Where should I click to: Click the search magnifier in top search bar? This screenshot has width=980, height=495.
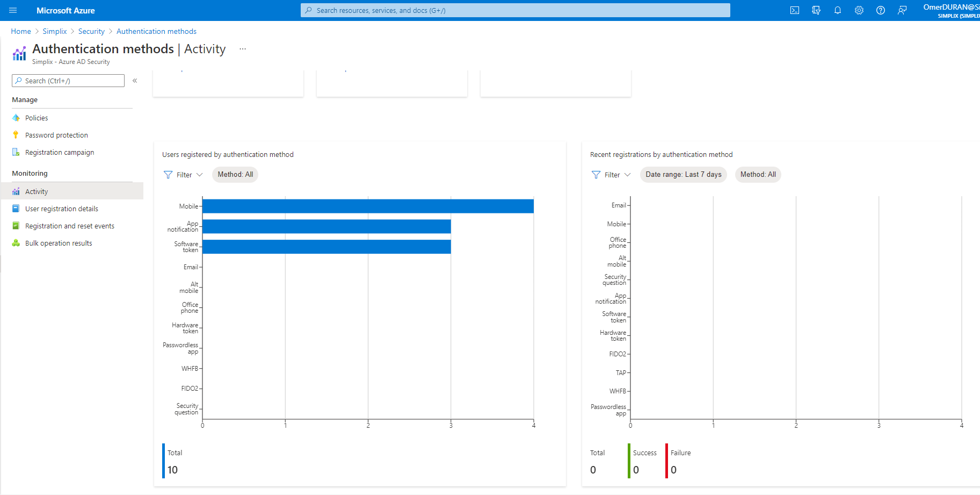tap(308, 10)
